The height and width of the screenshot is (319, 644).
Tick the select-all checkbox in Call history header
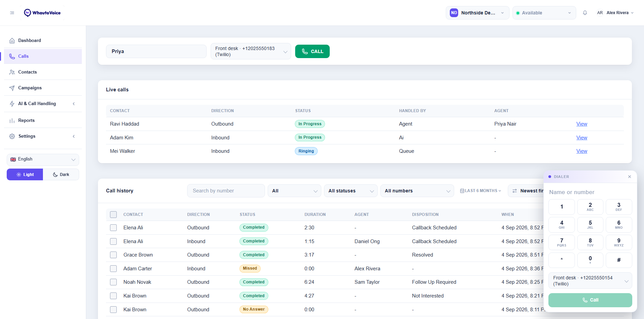point(113,215)
